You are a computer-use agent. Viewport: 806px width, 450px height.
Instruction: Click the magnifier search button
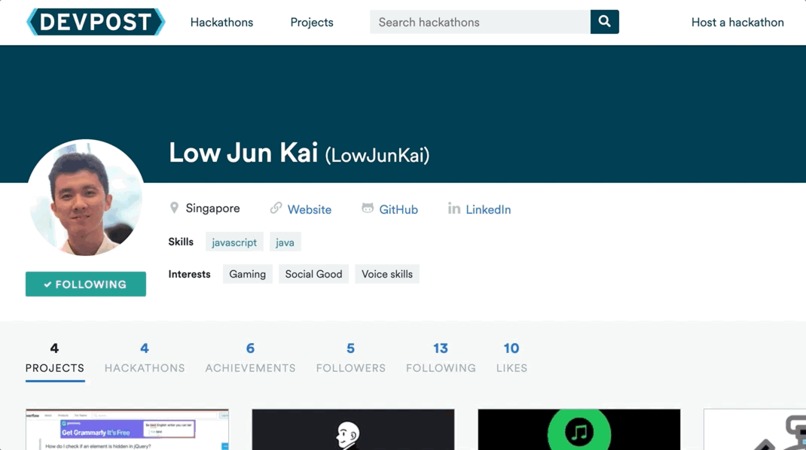click(604, 22)
